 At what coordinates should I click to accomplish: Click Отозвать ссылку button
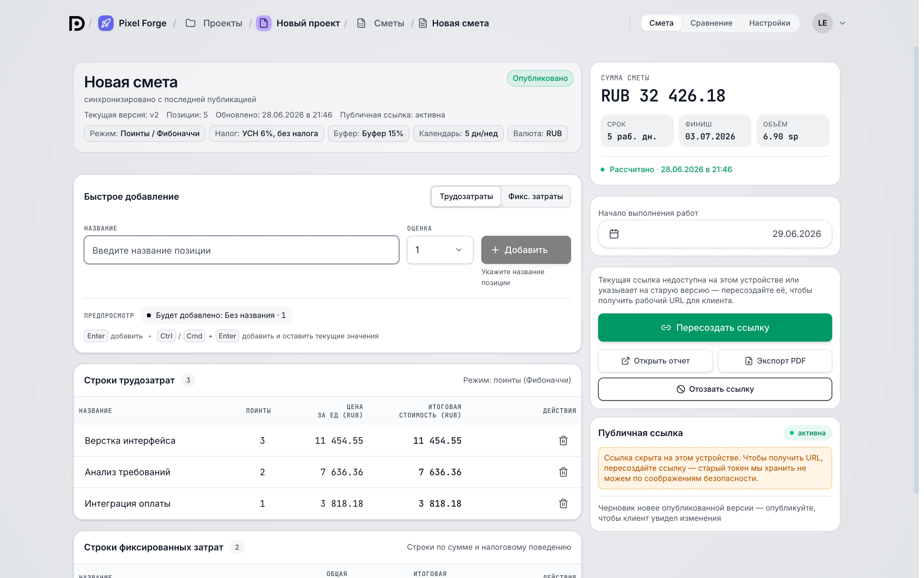(715, 389)
